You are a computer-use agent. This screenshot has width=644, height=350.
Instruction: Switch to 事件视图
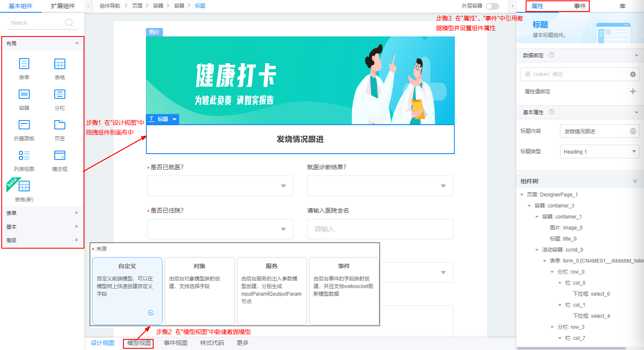[x=176, y=343]
